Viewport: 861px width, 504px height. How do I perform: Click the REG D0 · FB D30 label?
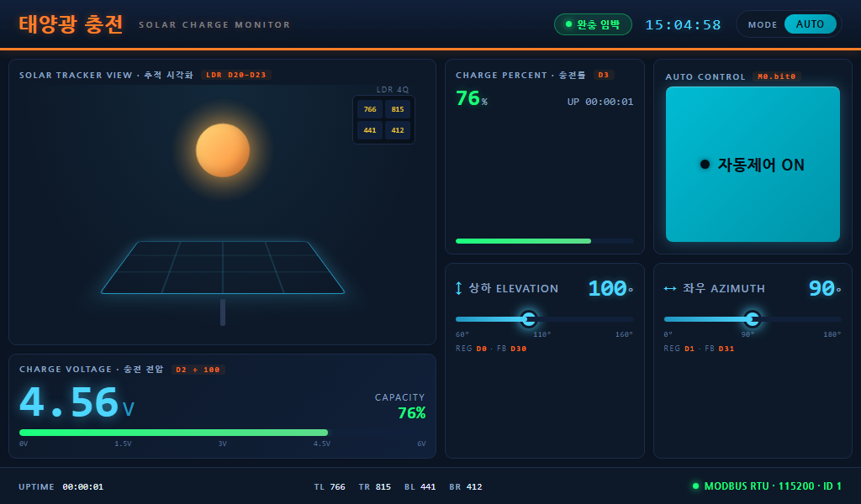tap(491, 349)
